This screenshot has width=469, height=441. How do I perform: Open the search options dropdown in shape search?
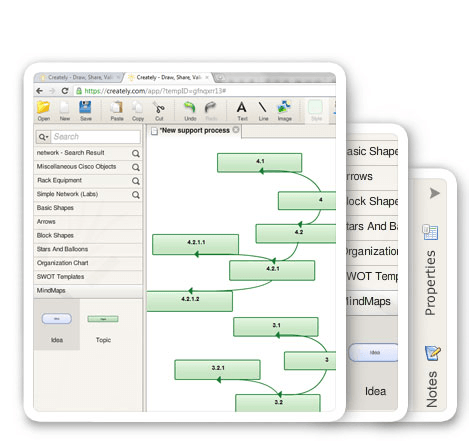43,137
